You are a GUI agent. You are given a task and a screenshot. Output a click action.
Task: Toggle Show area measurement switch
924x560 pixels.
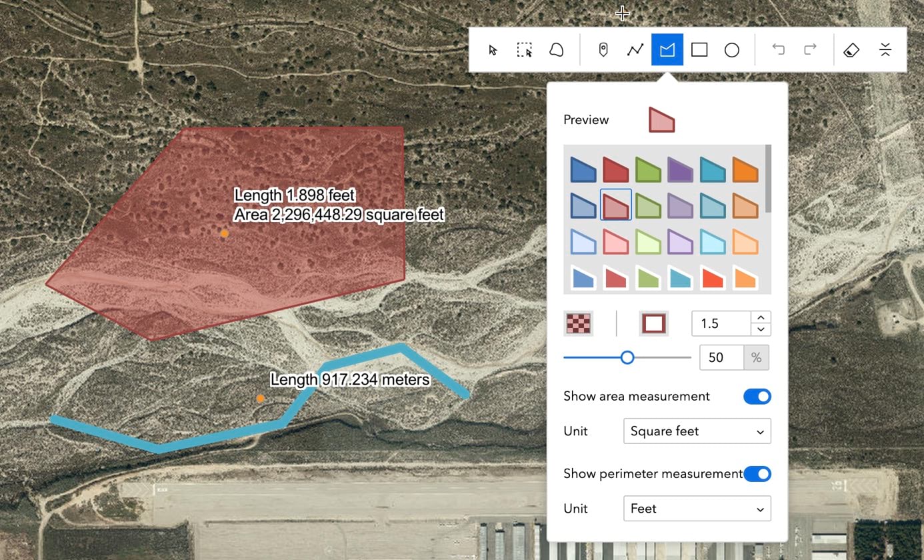pos(757,397)
